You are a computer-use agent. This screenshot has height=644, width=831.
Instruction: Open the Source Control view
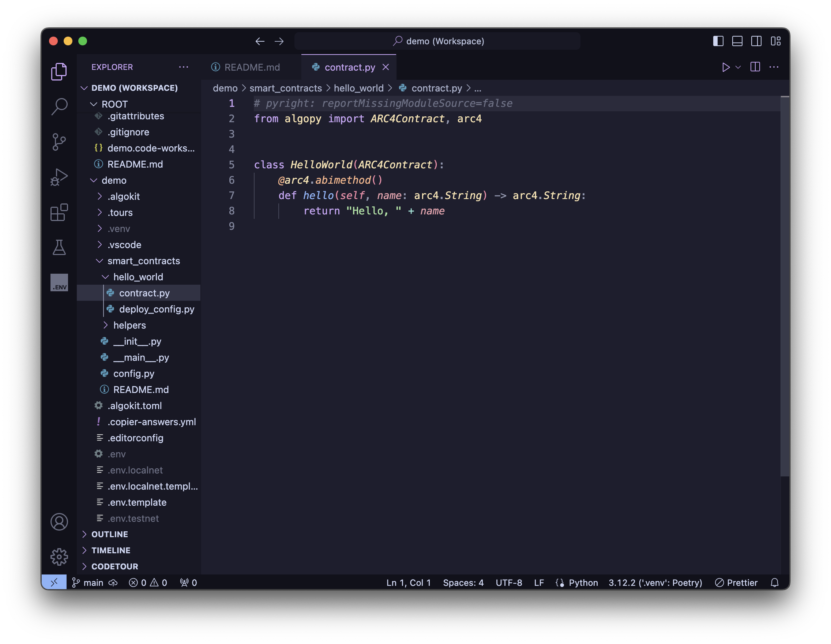[59, 142]
